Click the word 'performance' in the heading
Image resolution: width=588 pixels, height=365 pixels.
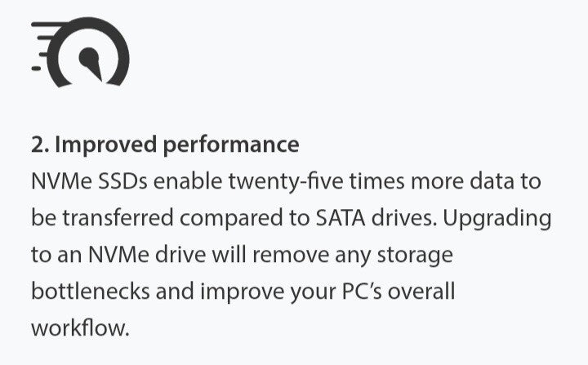point(231,145)
